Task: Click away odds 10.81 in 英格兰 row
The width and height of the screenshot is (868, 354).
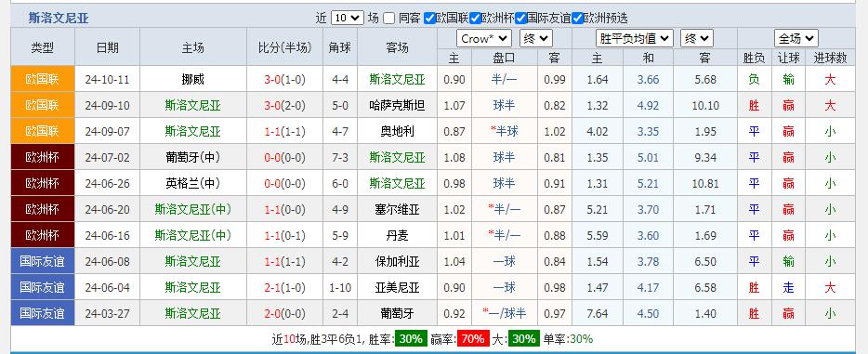Action: coord(705,183)
